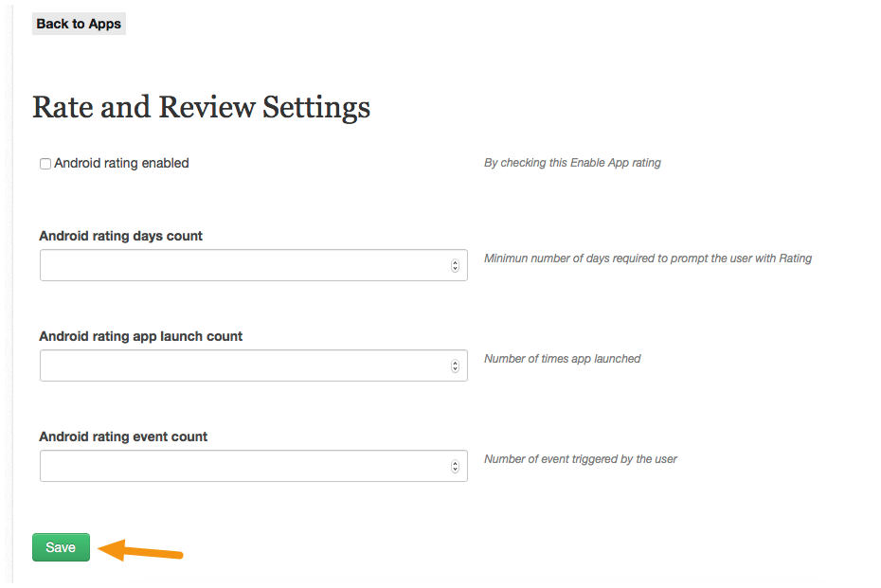881x588 pixels.
Task: Focus the Android rating days count field
Action: click(253, 265)
